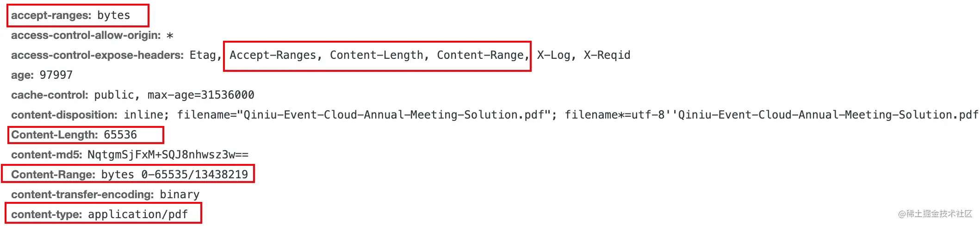
Task: Click the content-disposition header label
Action: click(x=64, y=115)
